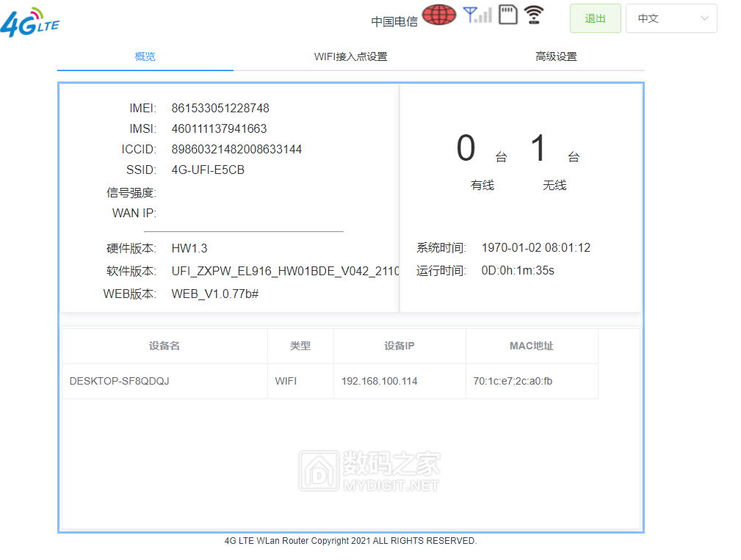
Task: Switch to the 概览 overview tab
Action: 145,57
